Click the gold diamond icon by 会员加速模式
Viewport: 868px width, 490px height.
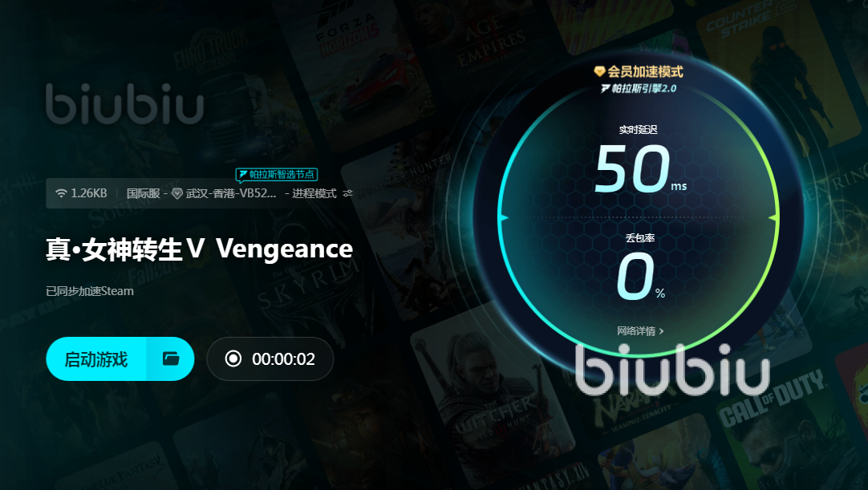(x=599, y=71)
